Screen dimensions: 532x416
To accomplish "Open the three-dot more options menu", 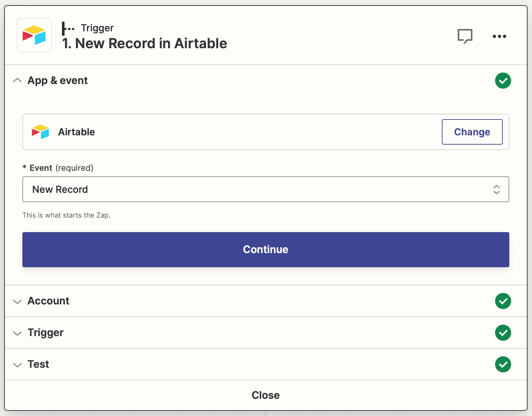I will (499, 36).
